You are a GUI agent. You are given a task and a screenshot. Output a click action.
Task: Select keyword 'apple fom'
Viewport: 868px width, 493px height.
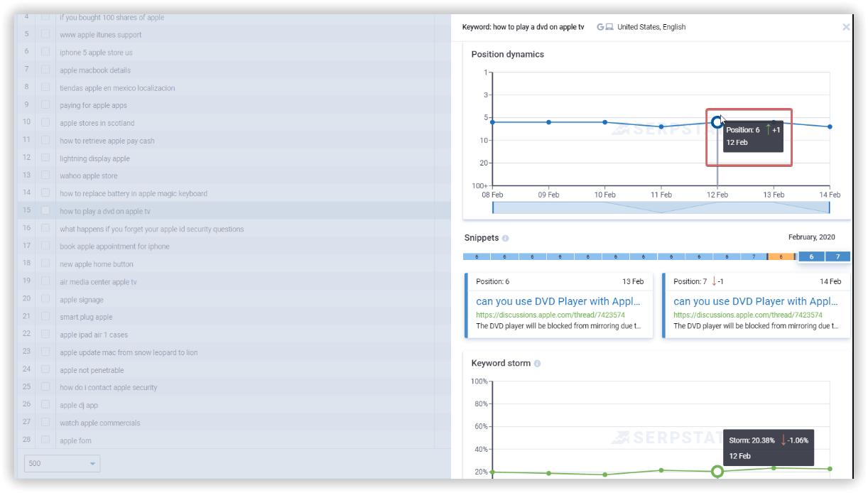75,440
